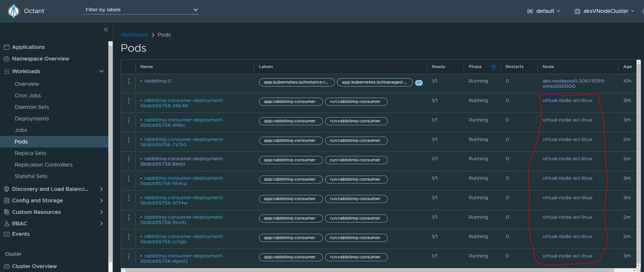Open the actions menu for pod 954rq
The height and width of the screenshot is (272, 644).
point(129,178)
